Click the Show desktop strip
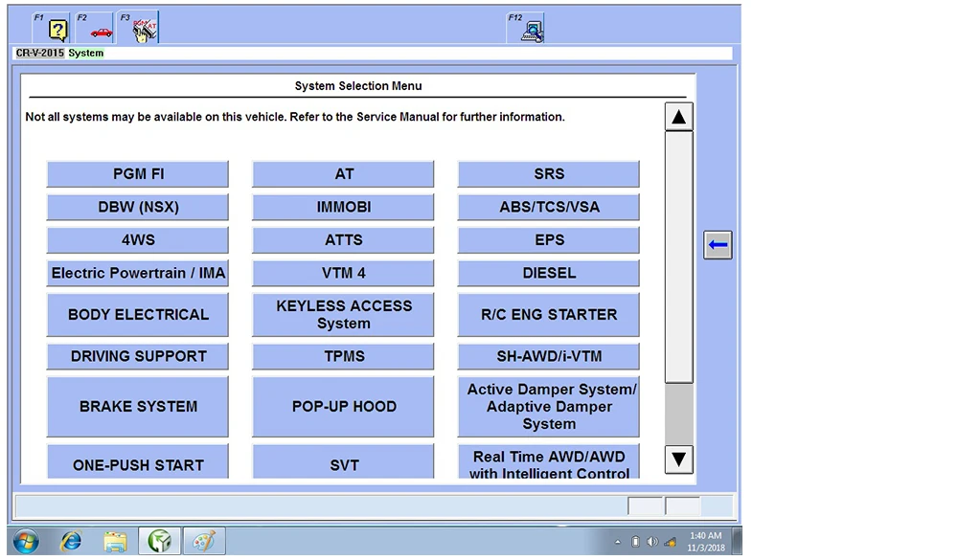The width and height of the screenshot is (958, 560). tap(737, 541)
